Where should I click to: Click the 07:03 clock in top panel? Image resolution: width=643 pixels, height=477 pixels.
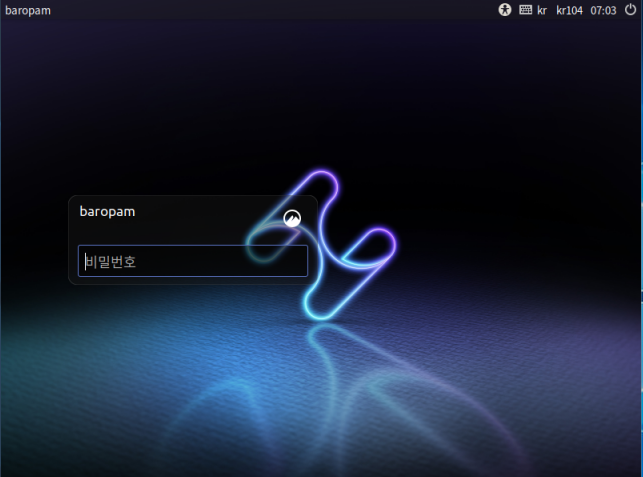click(x=603, y=10)
